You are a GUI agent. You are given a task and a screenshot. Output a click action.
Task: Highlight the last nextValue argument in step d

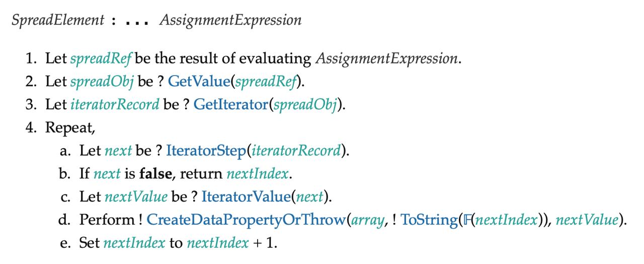[x=585, y=220]
